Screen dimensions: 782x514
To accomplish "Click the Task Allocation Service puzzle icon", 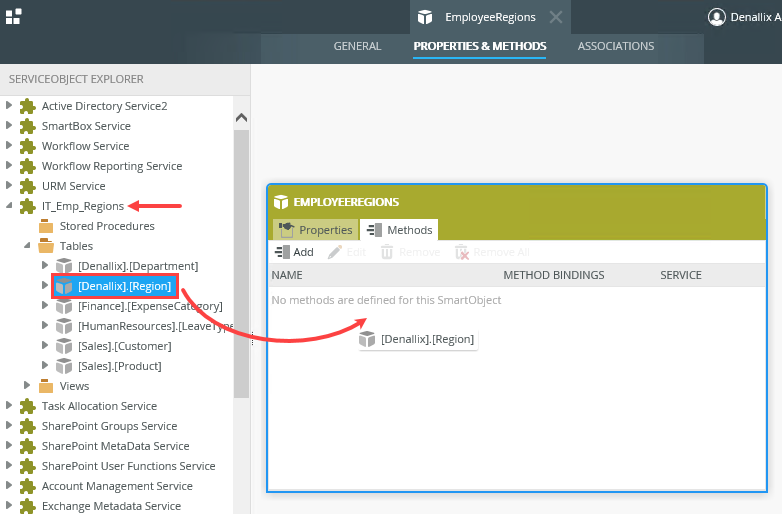I will click(x=27, y=406).
